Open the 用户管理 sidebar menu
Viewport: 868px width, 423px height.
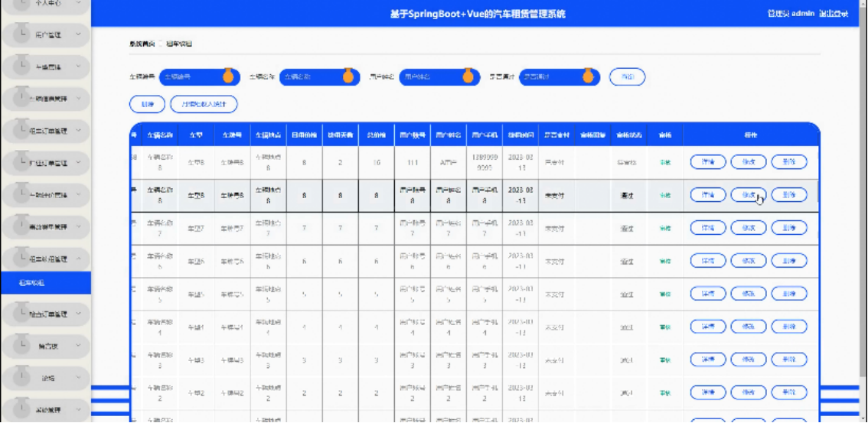coord(47,35)
